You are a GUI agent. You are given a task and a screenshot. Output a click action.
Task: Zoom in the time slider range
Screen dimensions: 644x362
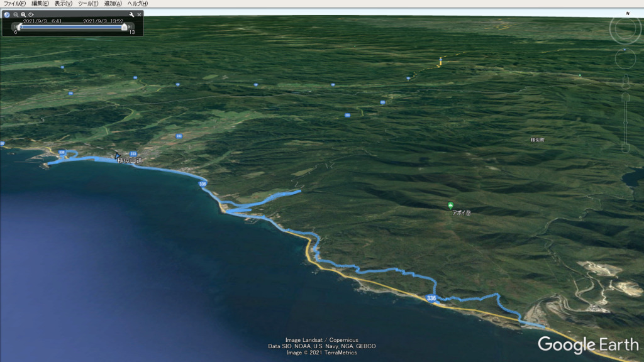[x=23, y=14]
